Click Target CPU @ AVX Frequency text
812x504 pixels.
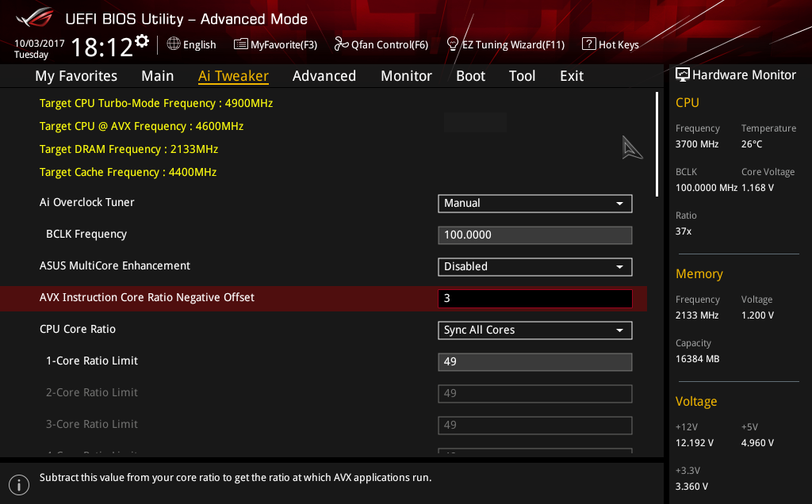(141, 126)
